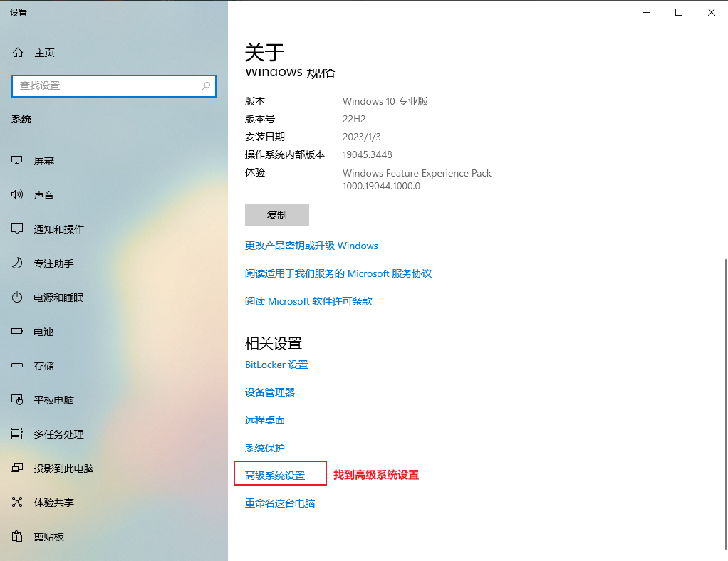The width and height of the screenshot is (728, 561).
Task: Click the Home icon beside 主页
Action: 18,53
